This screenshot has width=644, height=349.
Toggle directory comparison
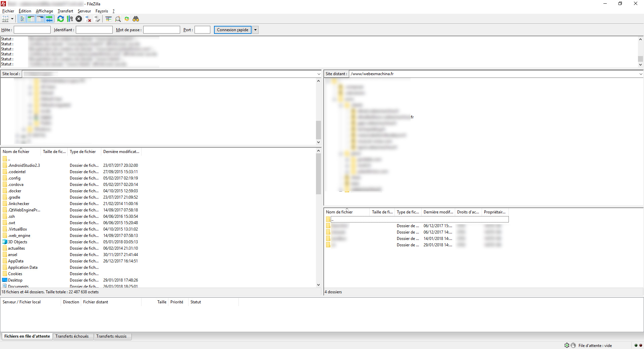coord(118,19)
